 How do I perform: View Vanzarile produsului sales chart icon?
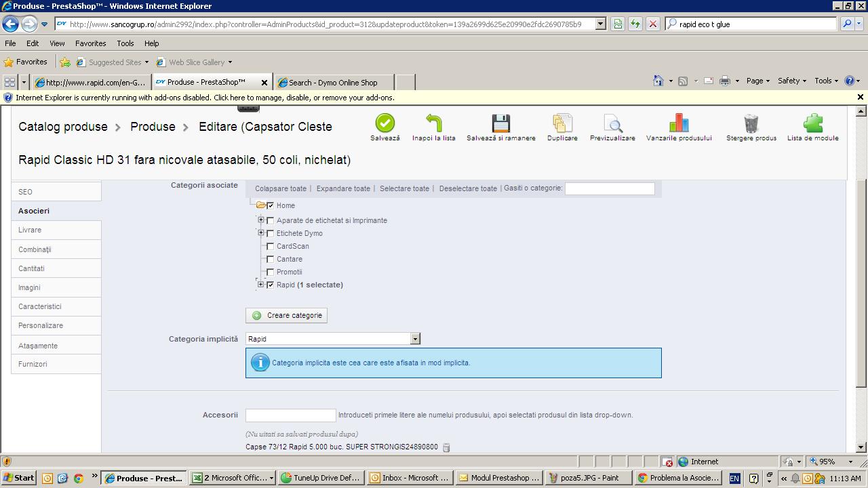(679, 123)
